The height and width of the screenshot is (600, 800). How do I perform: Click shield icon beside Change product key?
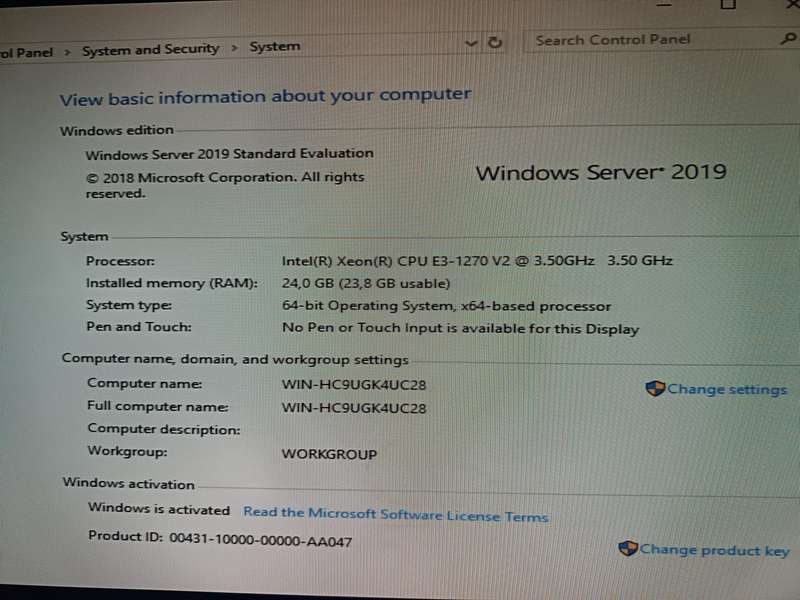click(628, 548)
